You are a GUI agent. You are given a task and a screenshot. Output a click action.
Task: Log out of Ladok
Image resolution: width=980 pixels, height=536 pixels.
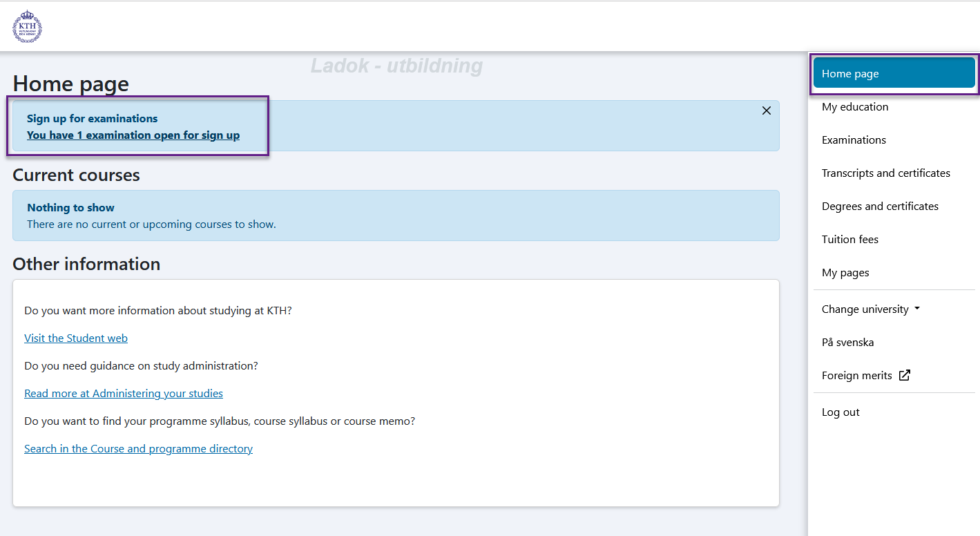pos(840,412)
